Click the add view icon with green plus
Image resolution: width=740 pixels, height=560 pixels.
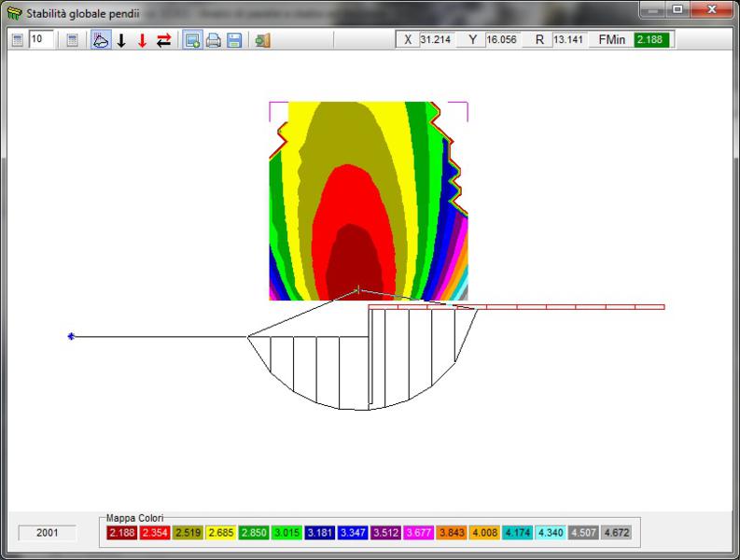pyautogui.click(x=192, y=40)
